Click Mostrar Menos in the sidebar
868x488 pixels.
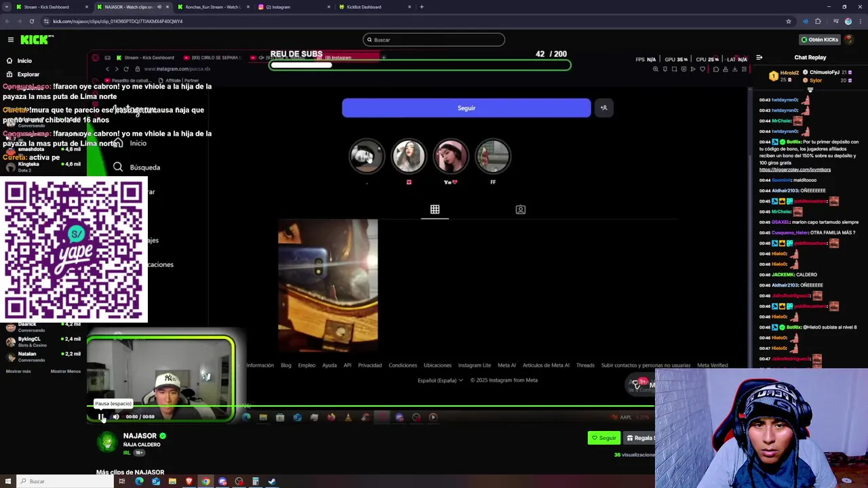pos(66,371)
